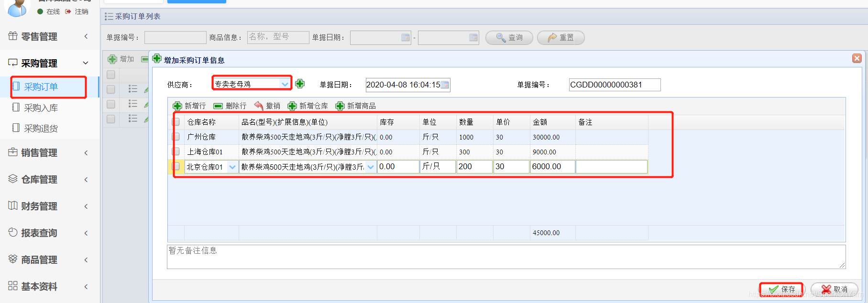Check the 上海仓库01 row checkbox
Image resolution: width=868 pixels, height=303 pixels.
[x=176, y=151]
